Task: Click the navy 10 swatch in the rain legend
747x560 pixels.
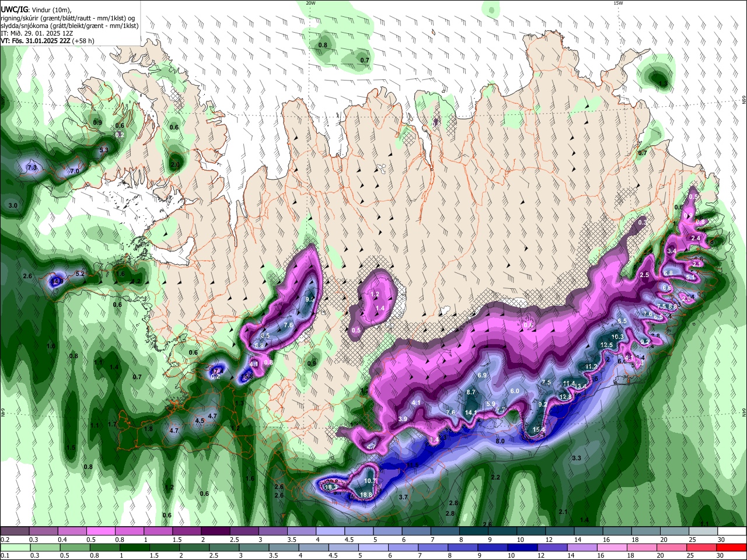Action: point(522,547)
